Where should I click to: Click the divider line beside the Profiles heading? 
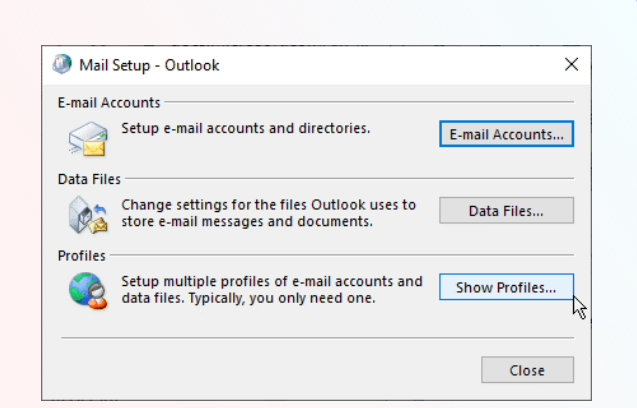[342, 255]
